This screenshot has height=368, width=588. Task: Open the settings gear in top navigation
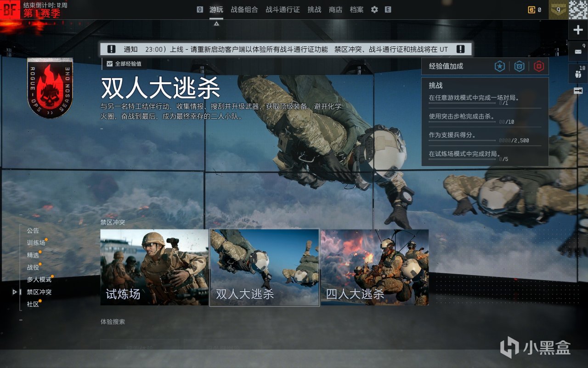[374, 10]
